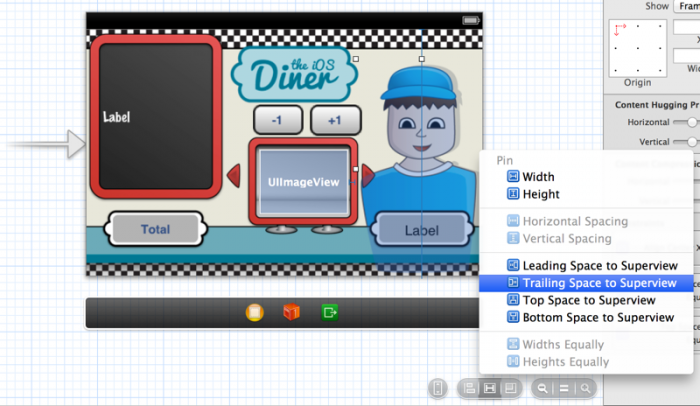The image size is (700, 406).
Task: Open the Show Frame dropdown
Action: click(687, 6)
